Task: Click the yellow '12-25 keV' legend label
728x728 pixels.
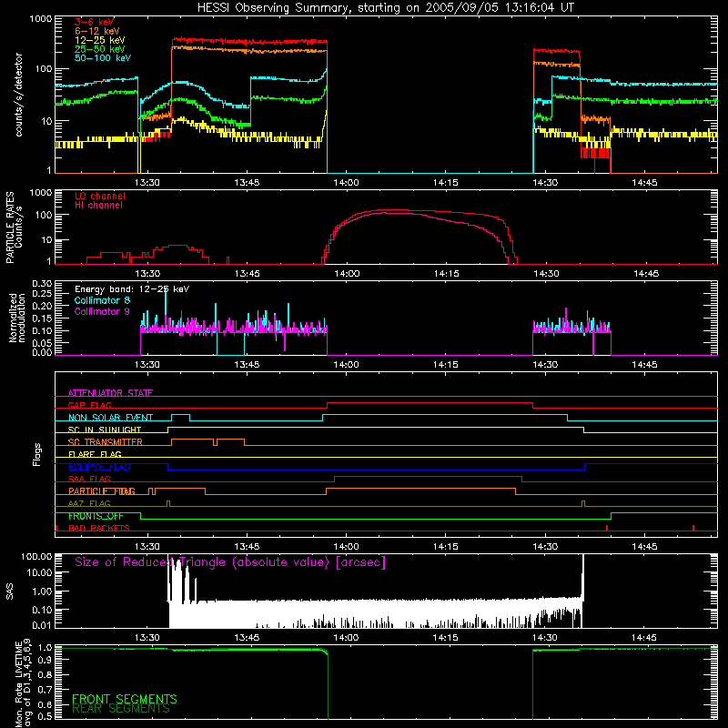Action: click(x=100, y=40)
